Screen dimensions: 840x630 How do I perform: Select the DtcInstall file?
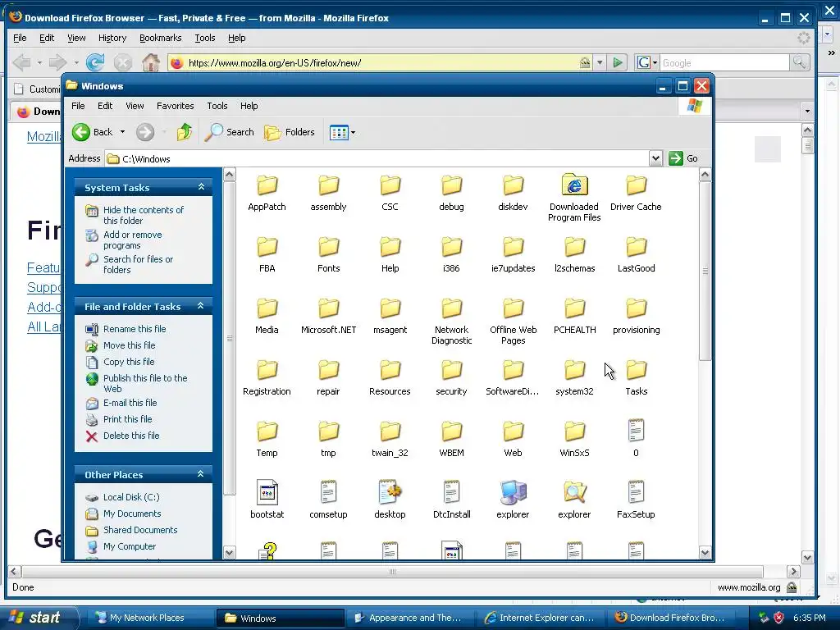[x=452, y=500]
